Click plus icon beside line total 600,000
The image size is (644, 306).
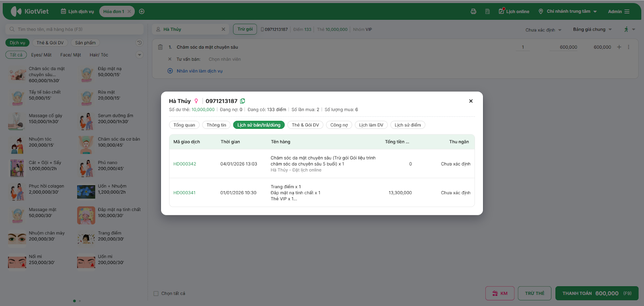619,47
